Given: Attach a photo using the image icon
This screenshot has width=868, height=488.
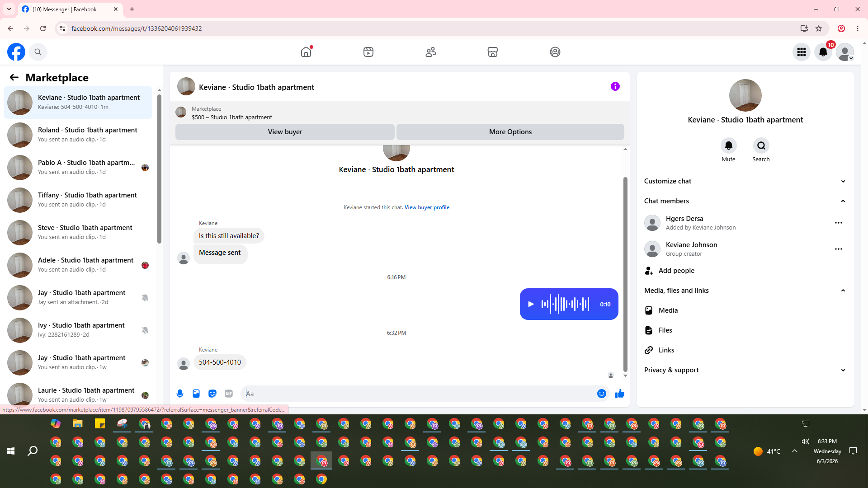Looking at the screenshot, I should point(196,394).
